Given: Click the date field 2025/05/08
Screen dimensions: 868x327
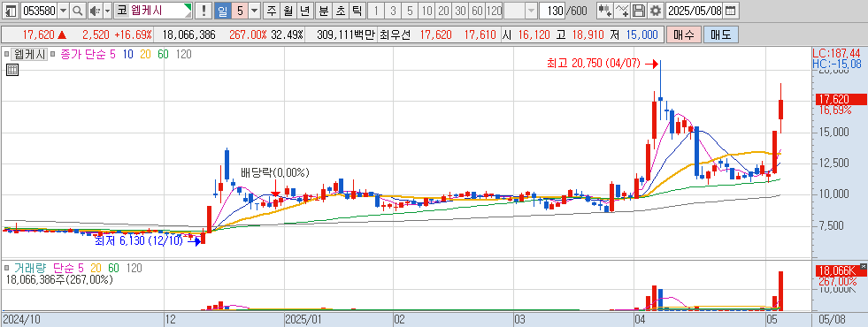Looking at the screenshot, I should 695,11.
